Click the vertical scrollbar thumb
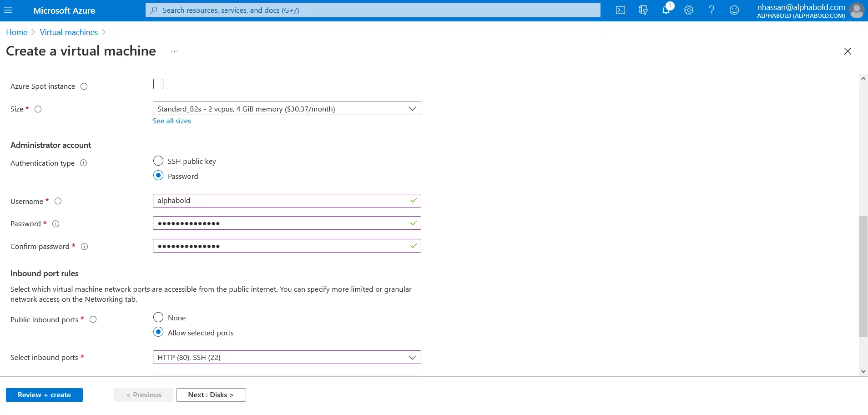This screenshot has width=868, height=415. (863, 277)
